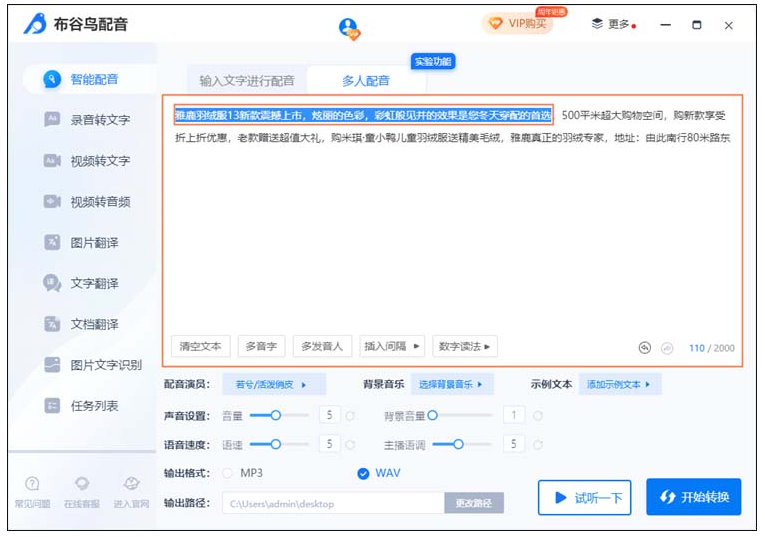The height and width of the screenshot is (537, 765).
Task: Select WAV output format
Action: point(363,473)
